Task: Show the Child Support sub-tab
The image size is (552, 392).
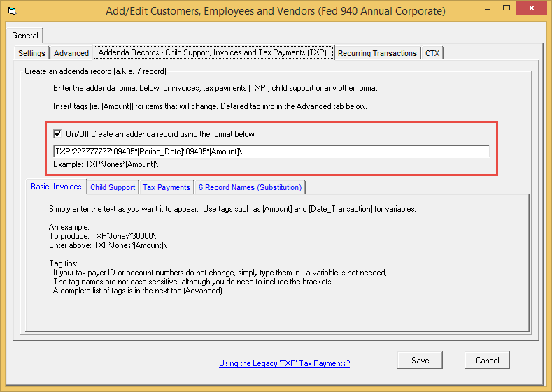Action: [x=113, y=187]
